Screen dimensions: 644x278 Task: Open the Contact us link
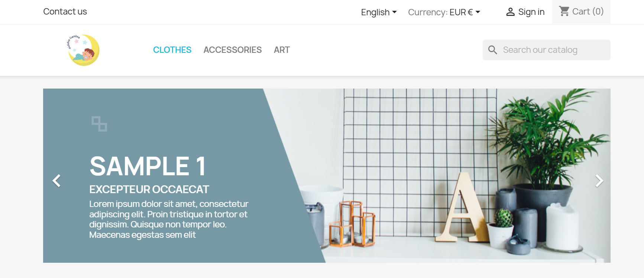[65, 12]
